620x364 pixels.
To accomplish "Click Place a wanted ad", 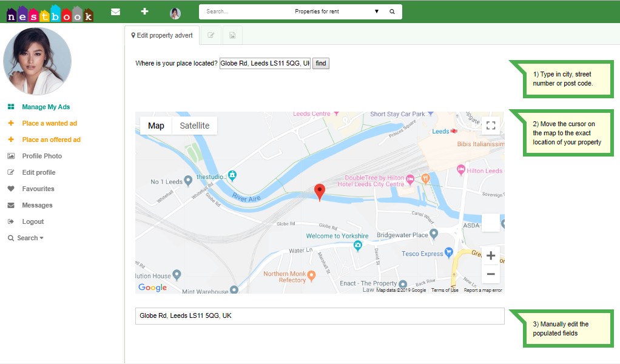I will (49, 123).
